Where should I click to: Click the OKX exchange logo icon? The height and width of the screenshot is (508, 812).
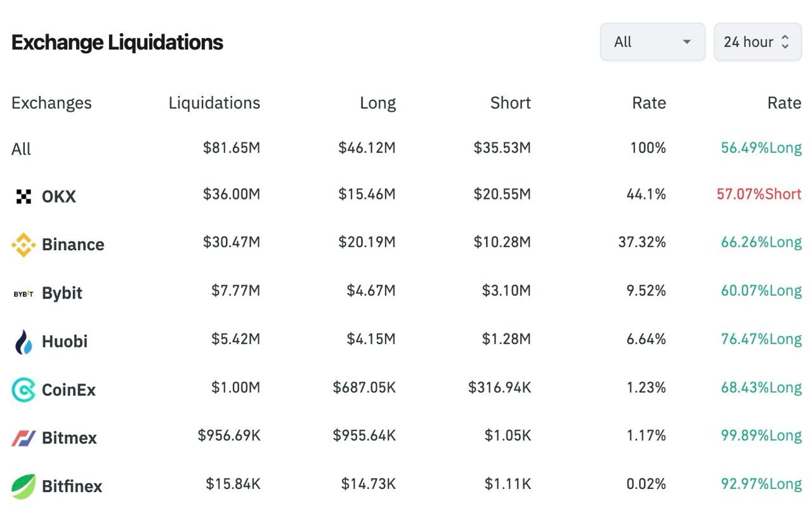pyautogui.click(x=23, y=197)
